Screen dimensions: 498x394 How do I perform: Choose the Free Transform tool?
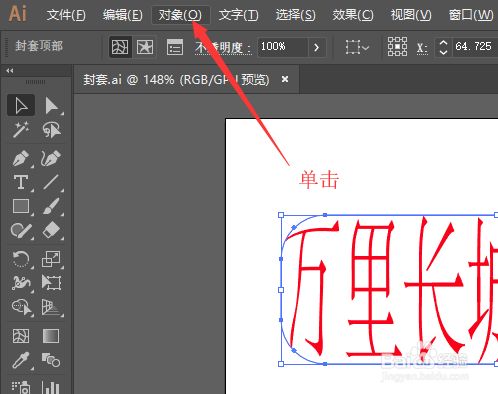(x=51, y=283)
